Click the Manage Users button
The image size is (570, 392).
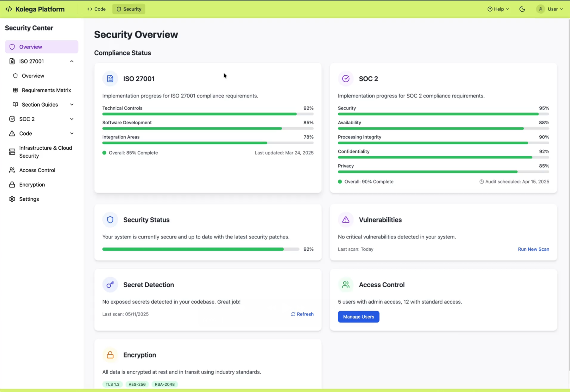tap(358, 317)
